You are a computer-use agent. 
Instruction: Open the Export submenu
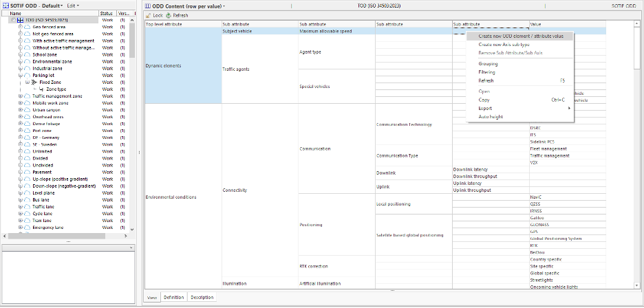[x=520, y=109]
